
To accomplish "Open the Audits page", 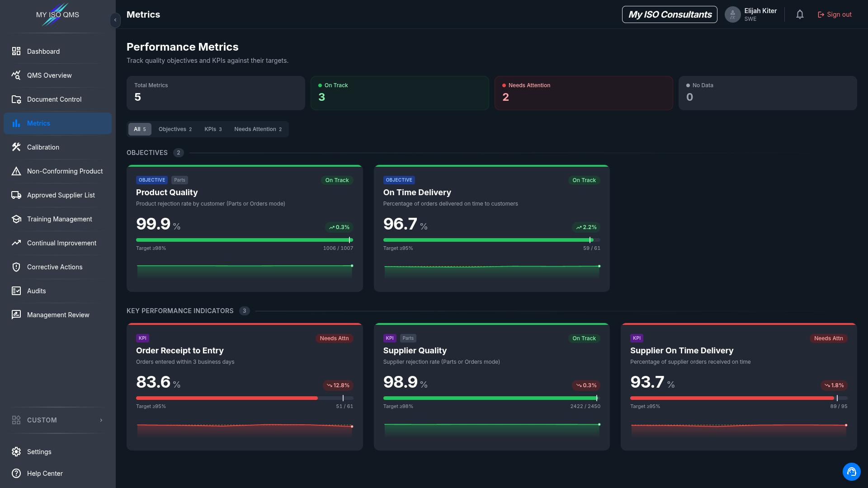I will (57, 291).
